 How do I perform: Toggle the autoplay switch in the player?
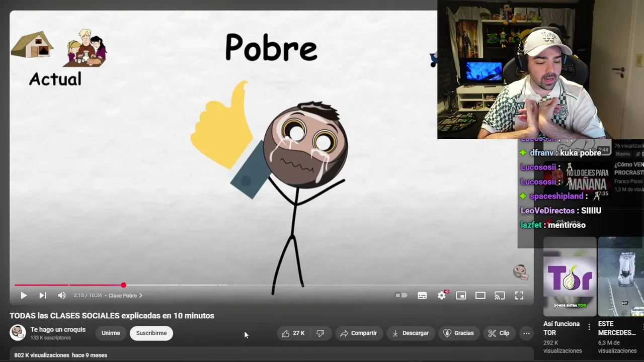tap(401, 296)
